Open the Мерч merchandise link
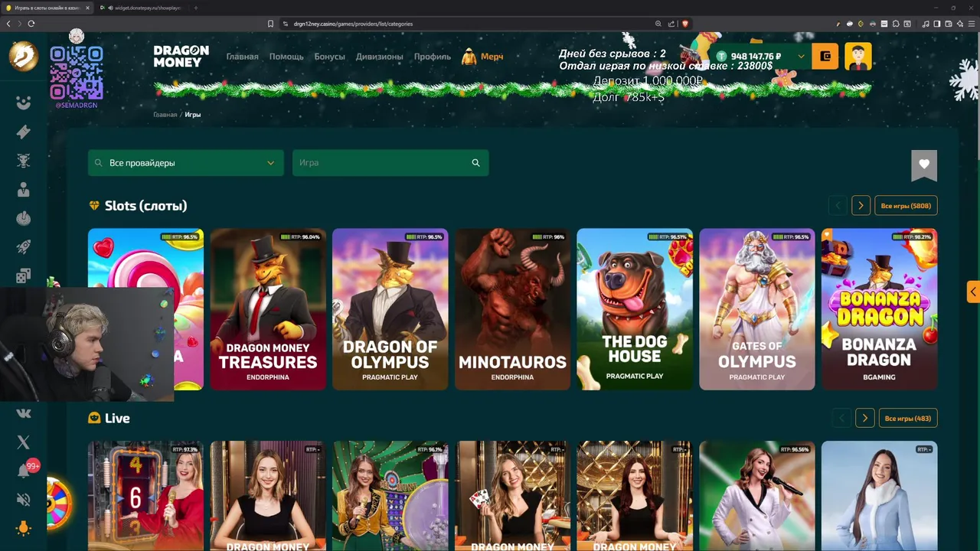Viewport: 980px width, 551px height. 482,57
